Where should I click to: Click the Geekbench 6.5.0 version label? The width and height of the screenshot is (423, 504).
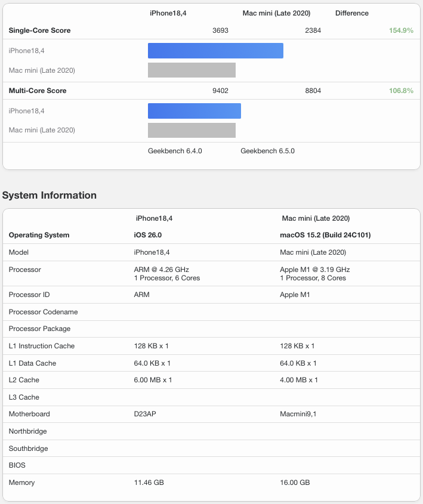(267, 151)
